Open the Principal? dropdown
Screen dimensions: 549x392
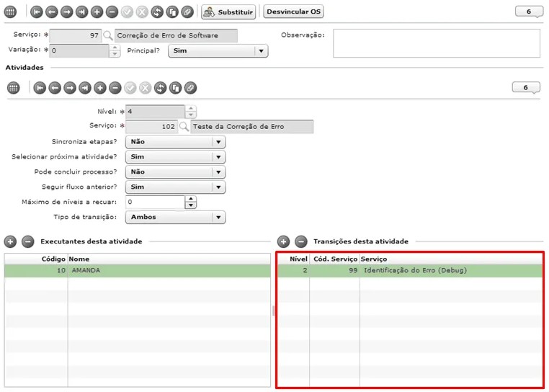pyautogui.click(x=218, y=50)
